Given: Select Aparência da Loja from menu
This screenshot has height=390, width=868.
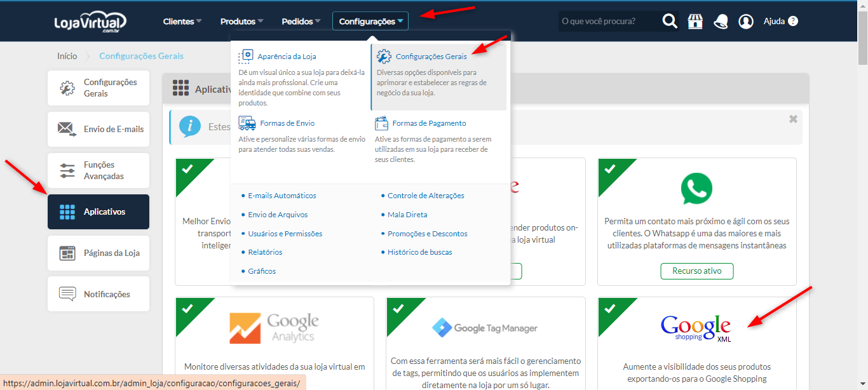Looking at the screenshot, I should click(x=287, y=57).
